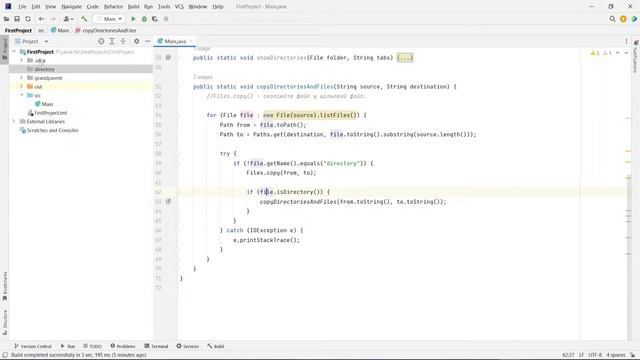Run Main with the green play icon
The image size is (640, 360).
click(x=133, y=19)
